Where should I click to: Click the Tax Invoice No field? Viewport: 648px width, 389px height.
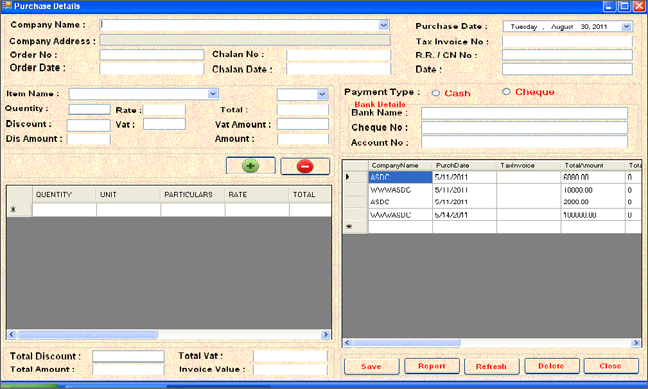pyautogui.click(x=567, y=41)
